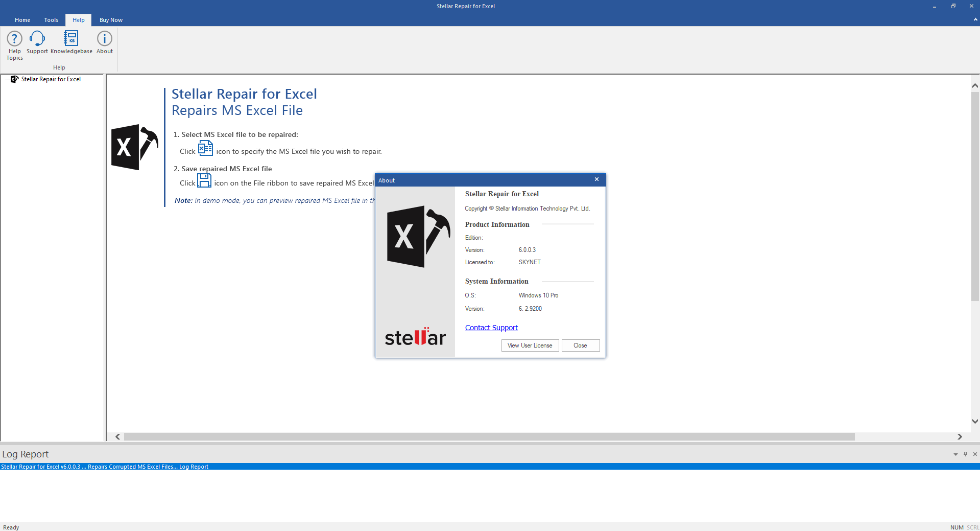Click the stellar brand logo in About dialog
Image resolution: width=980 pixels, height=531 pixels.
415,337
